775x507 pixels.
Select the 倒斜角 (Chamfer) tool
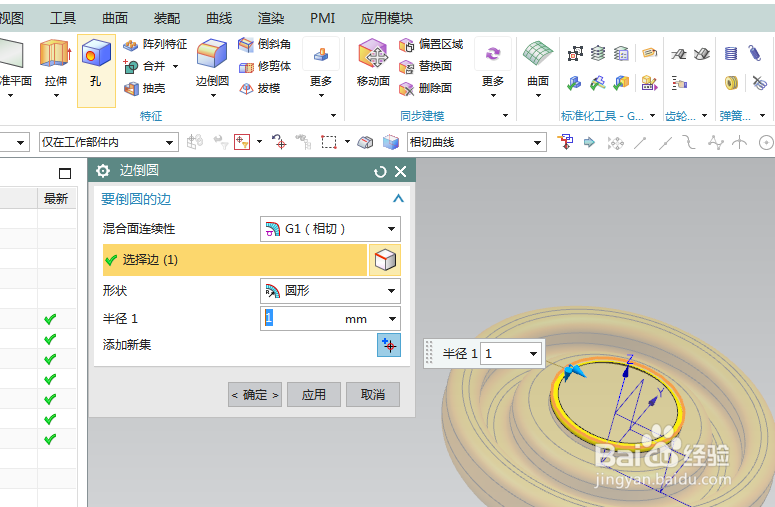(x=264, y=44)
